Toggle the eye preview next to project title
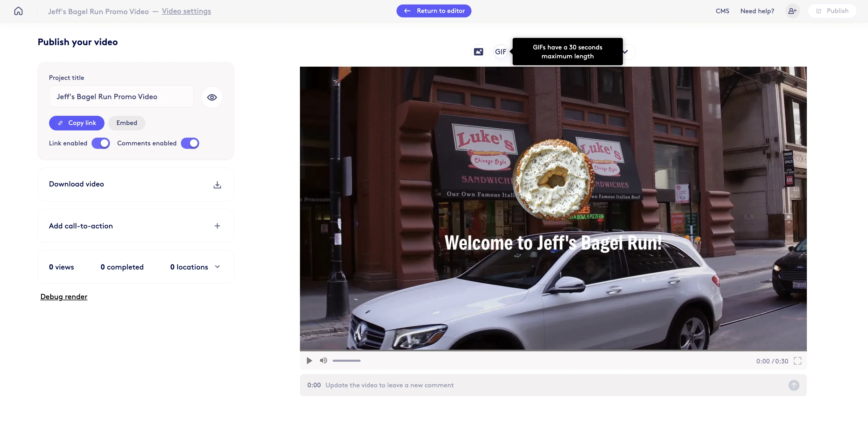The height and width of the screenshot is (439, 868). point(212,97)
